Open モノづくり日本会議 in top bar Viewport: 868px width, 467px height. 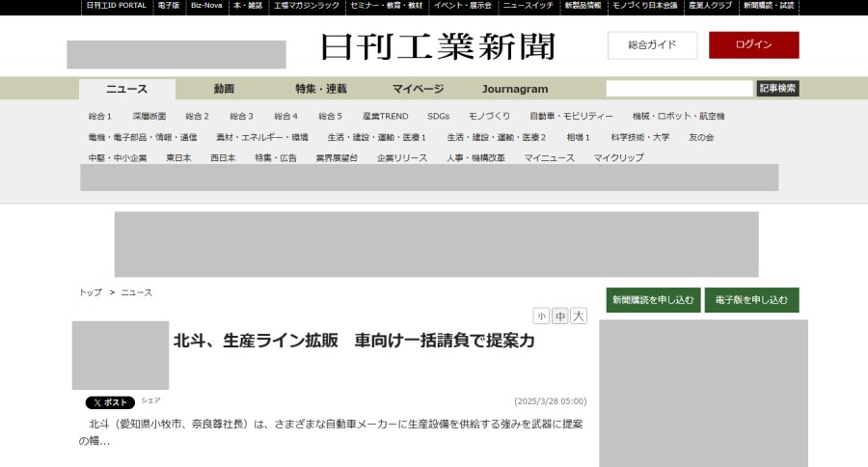(x=645, y=6)
